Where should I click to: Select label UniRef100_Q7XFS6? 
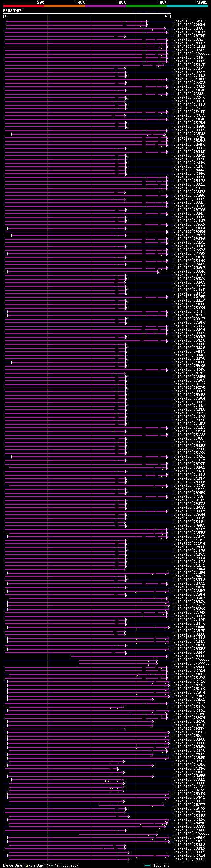click(x=190, y=645)
